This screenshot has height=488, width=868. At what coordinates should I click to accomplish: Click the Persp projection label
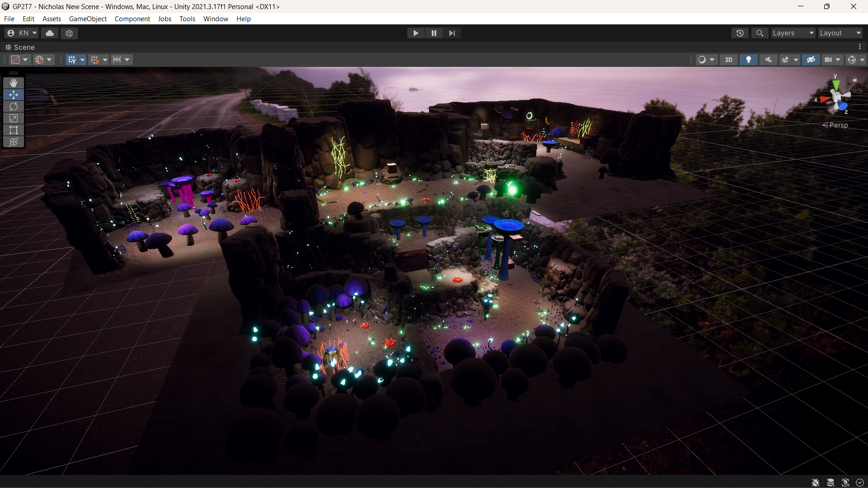coord(838,125)
